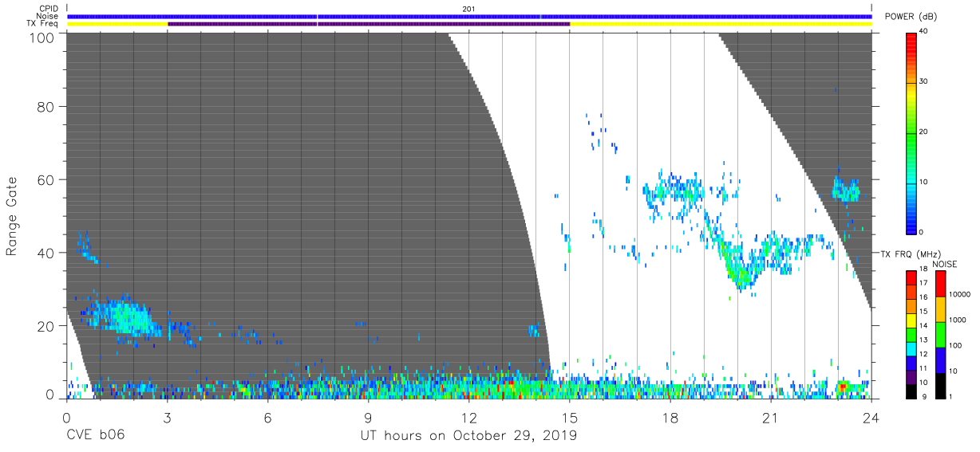Click the 21 tick on the UT hours axis
This screenshot has width=980, height=452.
tap(771, 417)
